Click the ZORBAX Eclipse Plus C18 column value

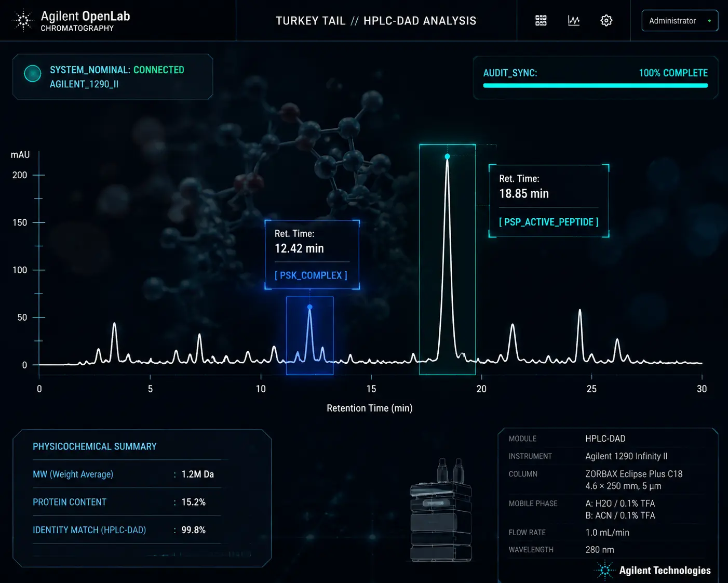[x=634, y=480]
